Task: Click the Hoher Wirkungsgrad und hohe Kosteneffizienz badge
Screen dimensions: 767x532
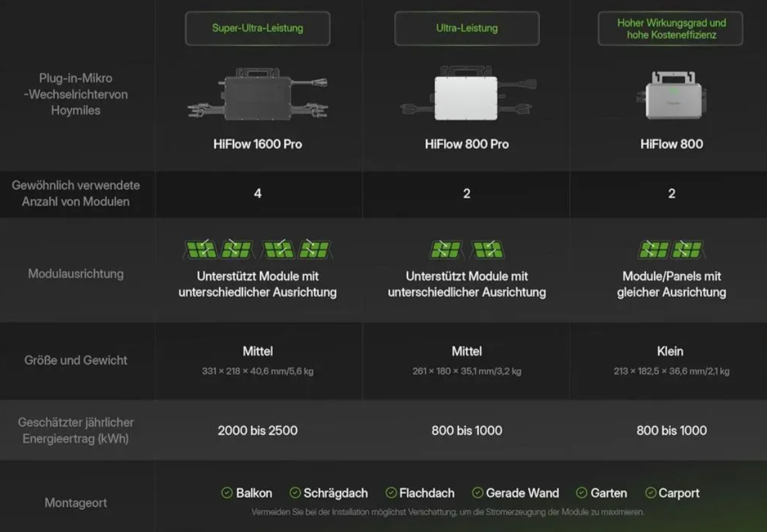Action: (671, 29)
